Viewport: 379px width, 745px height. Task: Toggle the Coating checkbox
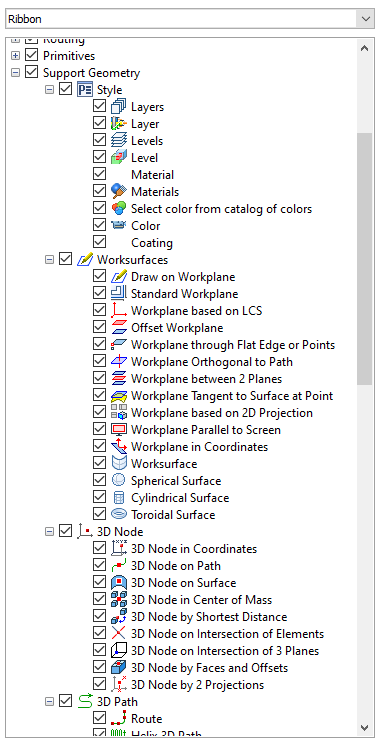pos(99,242)
